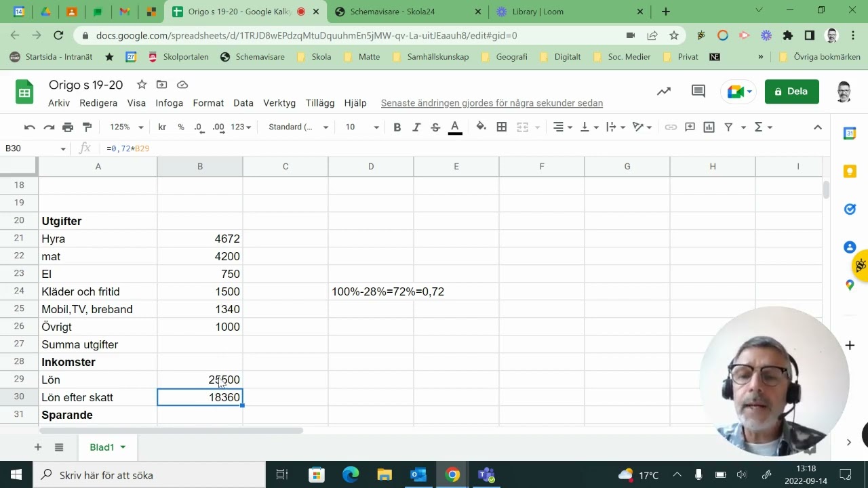868x488 pixels.
Task: Collapse the menus with the chevron arrow
Action: [x=818, y=127]
